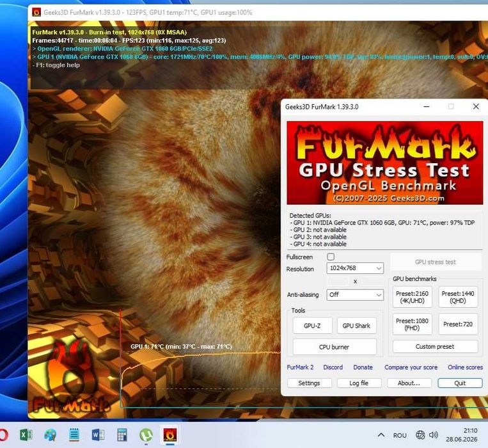Click the GPU temperature graph label

[x=181, y=346]
